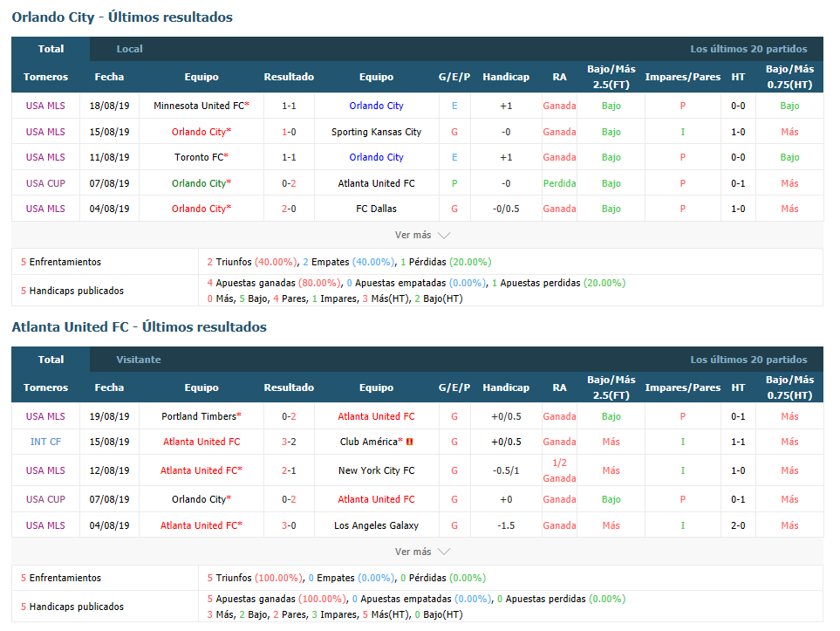Screen dimensions: 840x631
Task: Click USA MLS in the 18/08/19 row
Action: point(45,106)
